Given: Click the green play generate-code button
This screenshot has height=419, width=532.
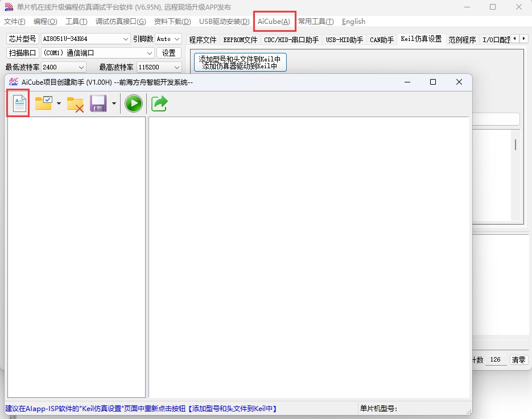Looking at the screenshot, I should pyautogui.click(x=134, y=103).
